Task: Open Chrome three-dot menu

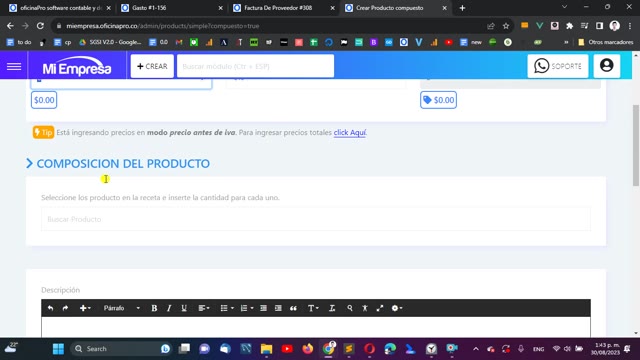Action: [630, 26]
